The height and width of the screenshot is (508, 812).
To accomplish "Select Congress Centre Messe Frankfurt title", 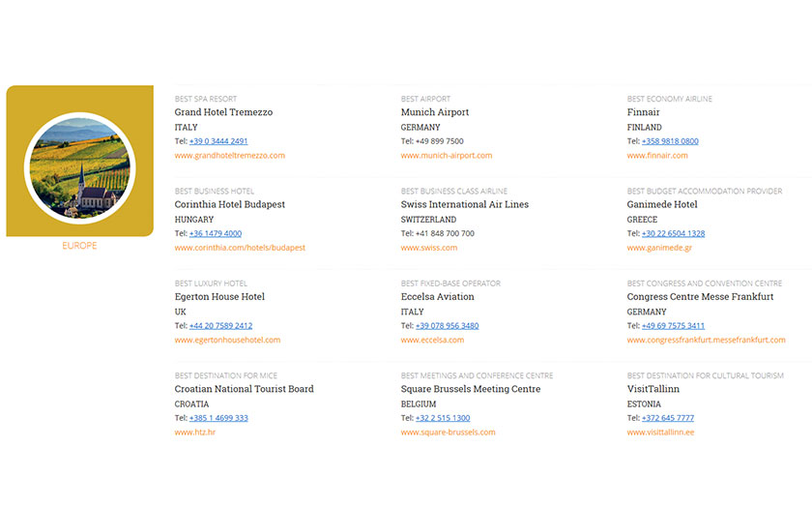I will [x=700, y=296].
